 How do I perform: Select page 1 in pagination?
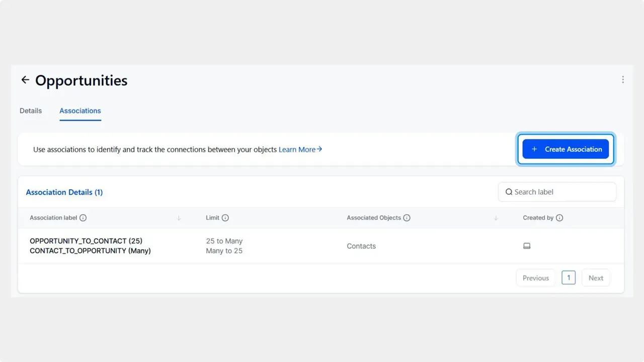point(569,278)
